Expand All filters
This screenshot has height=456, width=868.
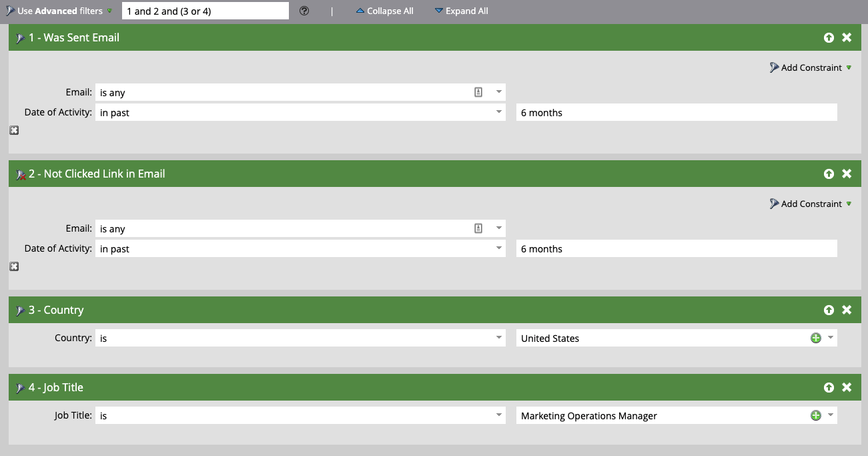tap(461, 11)
